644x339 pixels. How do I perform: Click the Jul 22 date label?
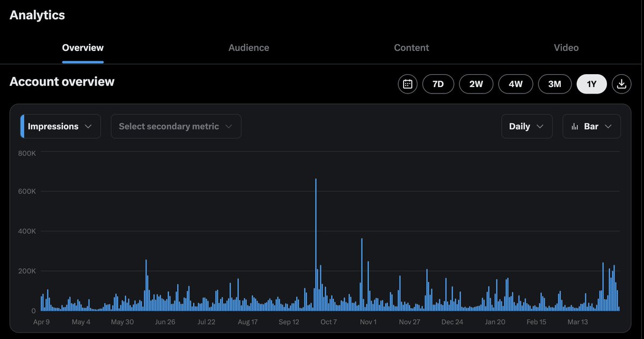point(206,322)
